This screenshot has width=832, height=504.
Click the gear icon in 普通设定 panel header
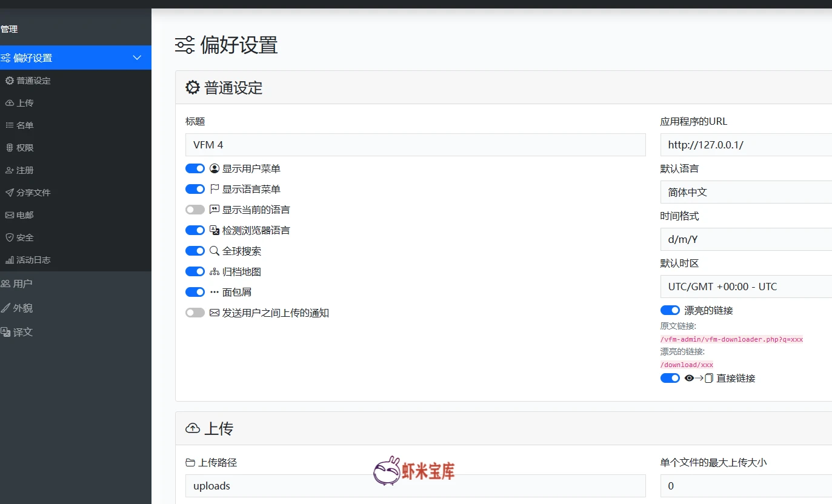pos(193,87)
